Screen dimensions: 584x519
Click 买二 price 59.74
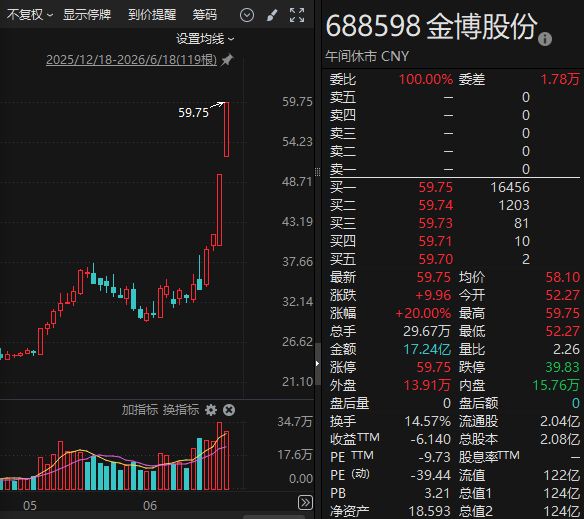pos(435,205)
